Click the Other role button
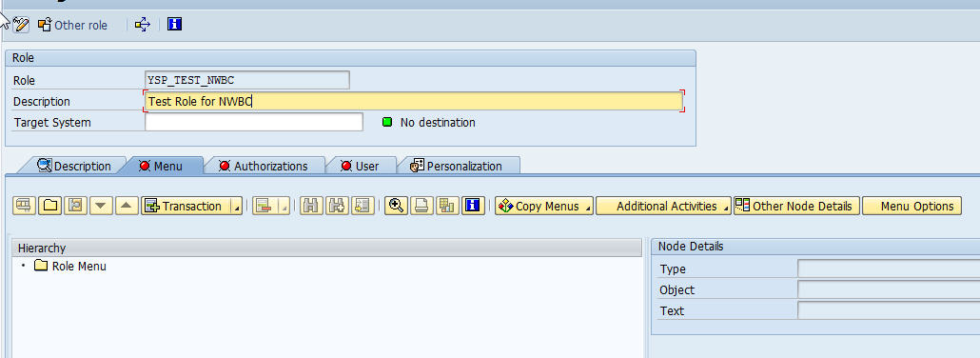Image resolution: width=980 pixels, height=358 pixels. (x=72, y=25)
